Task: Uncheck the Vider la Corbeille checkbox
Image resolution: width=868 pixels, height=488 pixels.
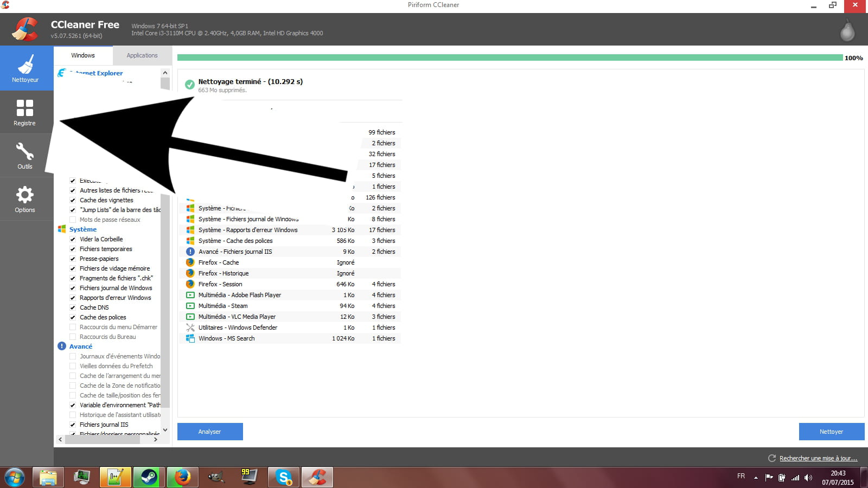Action: click(x=73, y=239)
